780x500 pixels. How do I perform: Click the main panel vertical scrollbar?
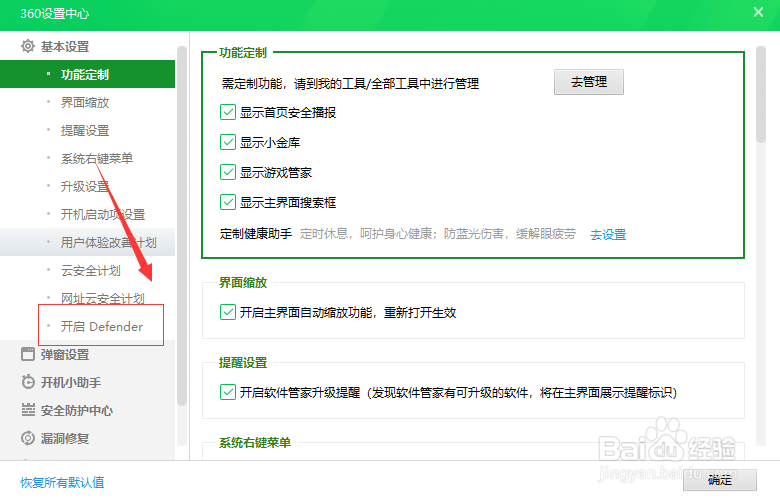click(x=761, y=95)
